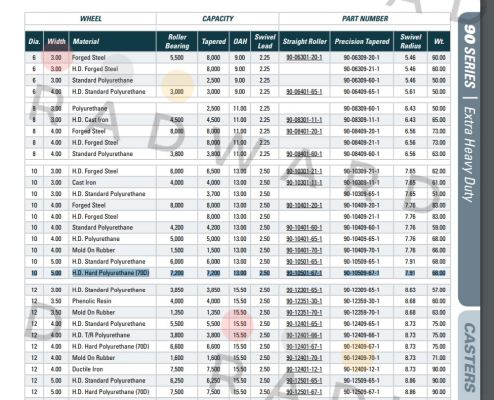Click ductile iron part link 90-12401-12-1

304,369
